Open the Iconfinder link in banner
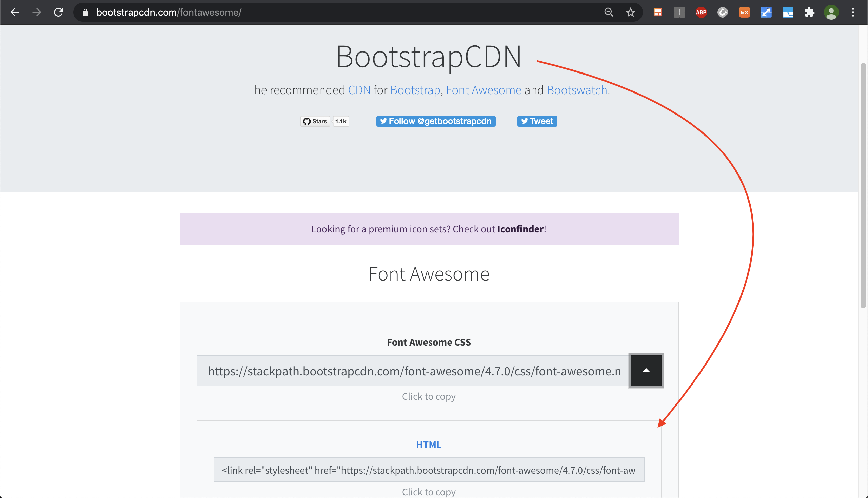 (x=520, y=229)
